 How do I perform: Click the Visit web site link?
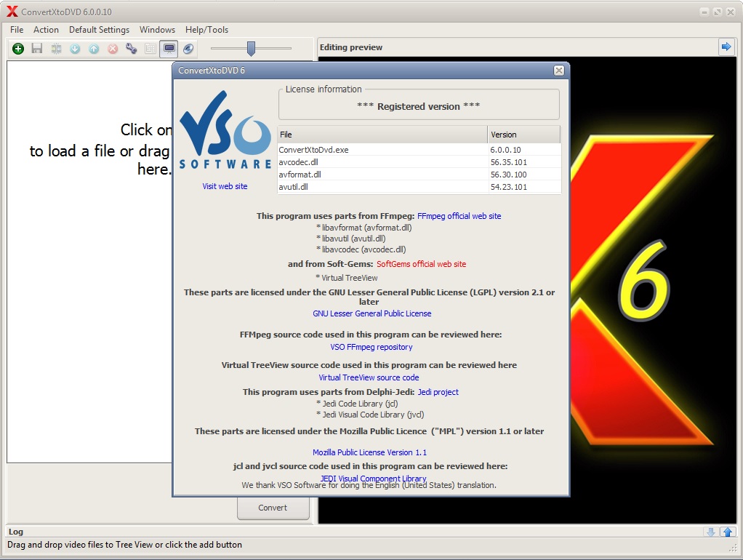pyautogui.click(x=225, y=186)
